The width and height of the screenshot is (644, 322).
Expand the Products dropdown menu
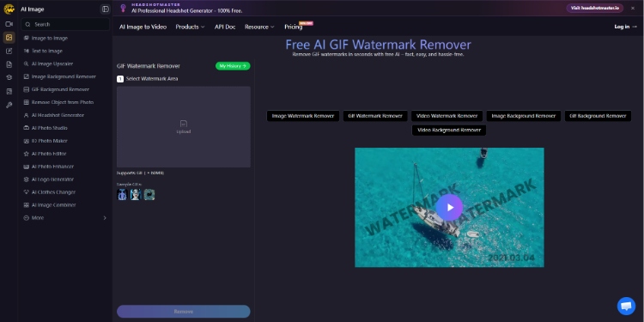tap(190, 27)
